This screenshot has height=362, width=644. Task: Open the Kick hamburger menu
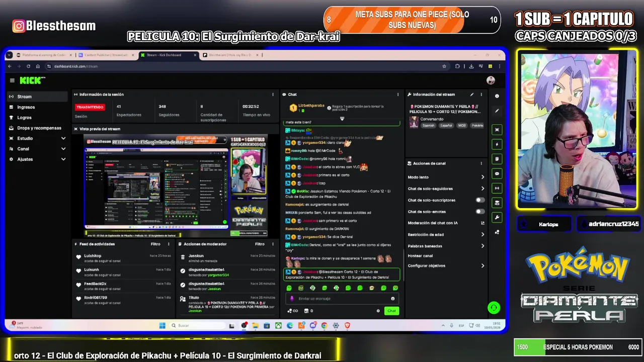[x=12, y=80]
